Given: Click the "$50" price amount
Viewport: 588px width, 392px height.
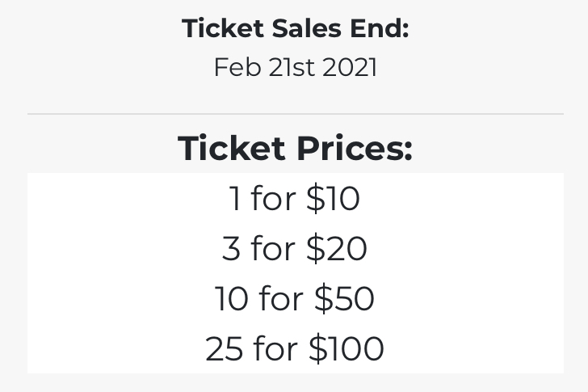Looking at the screenshot, I should pos(344,298).
